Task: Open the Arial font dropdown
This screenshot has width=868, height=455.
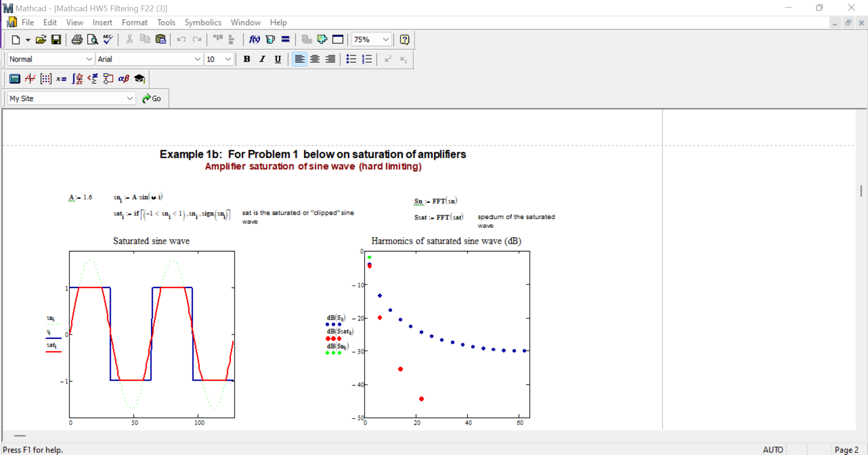Action: coord(198,59)
